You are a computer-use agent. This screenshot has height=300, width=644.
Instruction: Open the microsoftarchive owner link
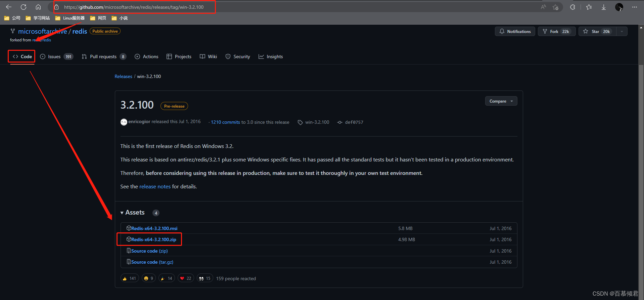pos(43,31)
